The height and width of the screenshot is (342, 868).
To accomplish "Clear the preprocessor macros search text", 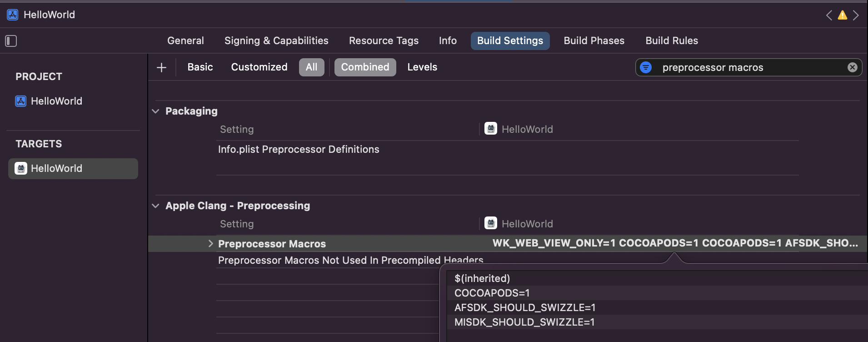I will pos(853,67).
